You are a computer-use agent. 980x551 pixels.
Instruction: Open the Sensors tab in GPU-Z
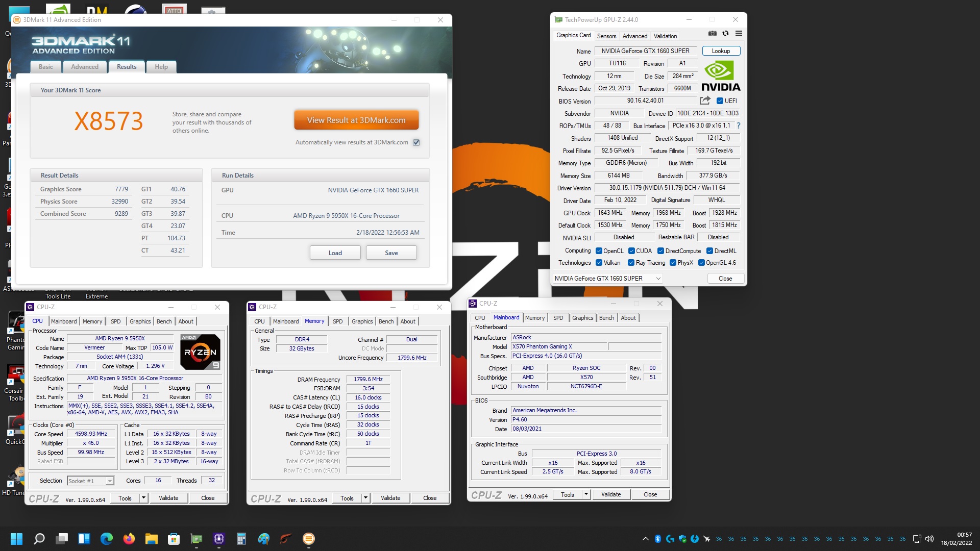pos(607,36)
